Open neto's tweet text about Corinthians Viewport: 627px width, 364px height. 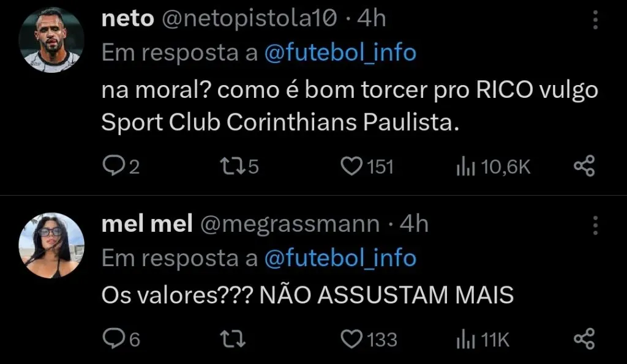point(349,106)
